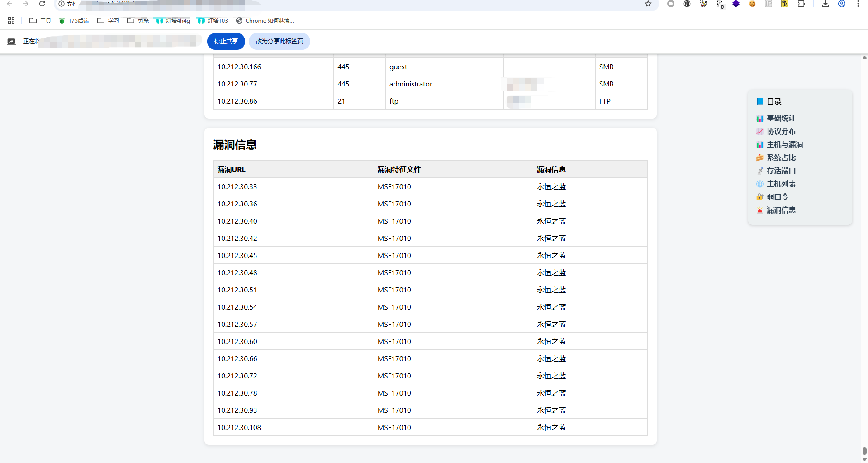
Task: Jump to 基础统计 in the table of contents
Action: (x=781, y=118)
